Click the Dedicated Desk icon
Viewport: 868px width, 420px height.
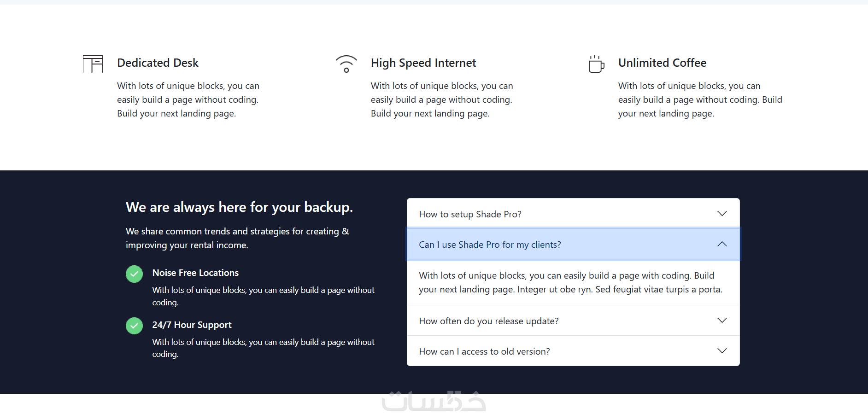[93, 64]
